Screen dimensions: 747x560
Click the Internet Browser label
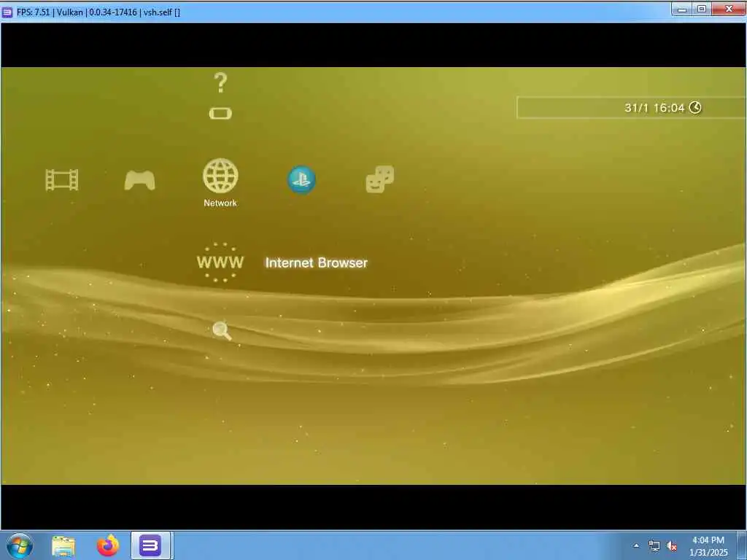click(x=317, y=262)
